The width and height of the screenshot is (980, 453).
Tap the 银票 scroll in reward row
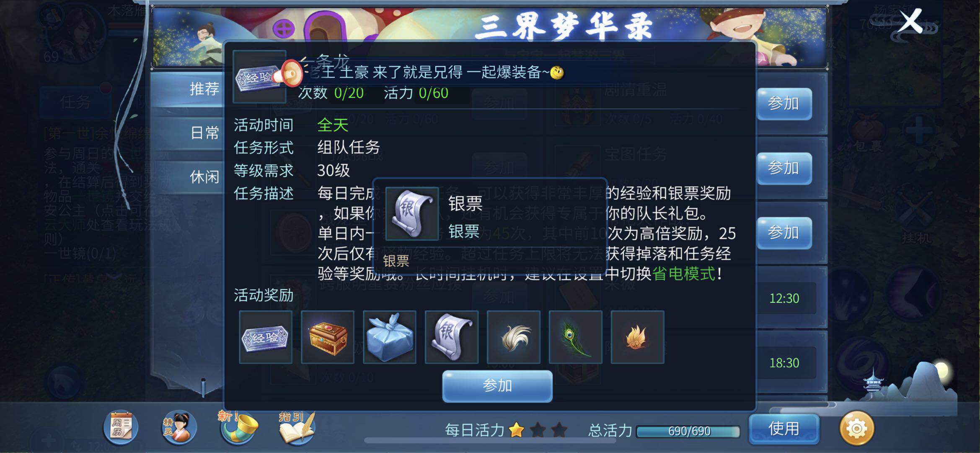pyautogui.click(x=451, y=337)
